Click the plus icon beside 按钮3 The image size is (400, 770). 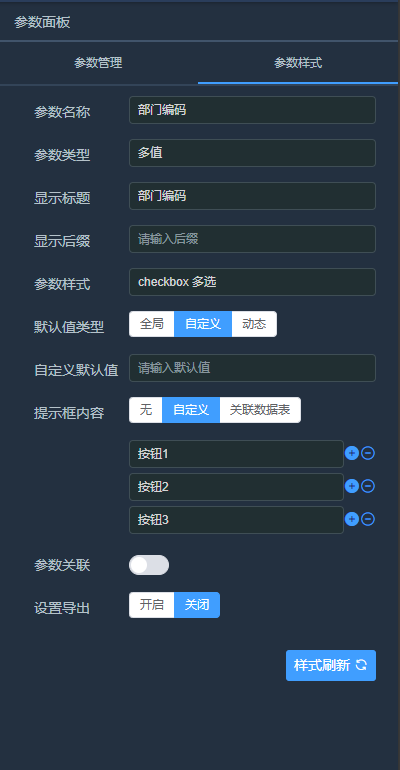[352, 519]
